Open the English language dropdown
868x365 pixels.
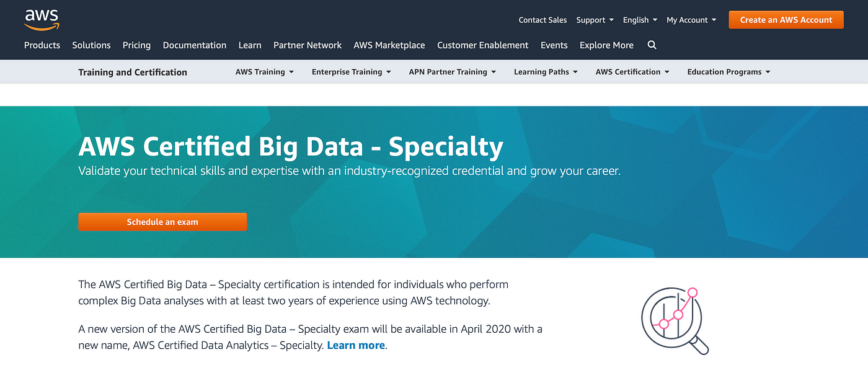coord(640,20)
